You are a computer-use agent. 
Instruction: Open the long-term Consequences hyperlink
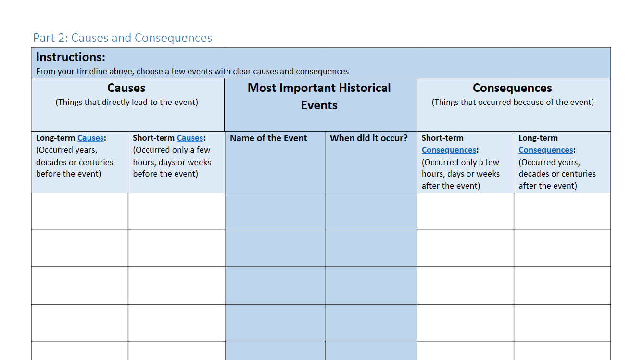tap(545, 150)
